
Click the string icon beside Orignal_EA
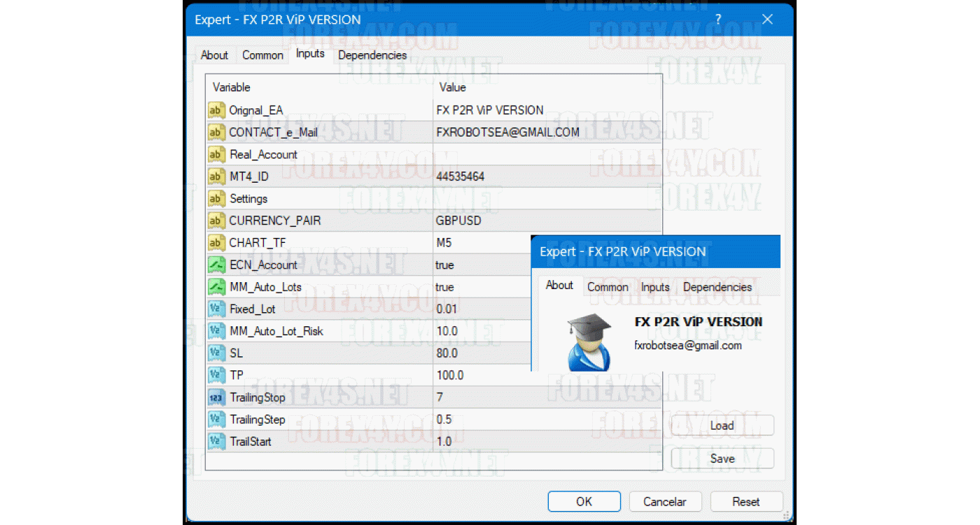(216, 110)
